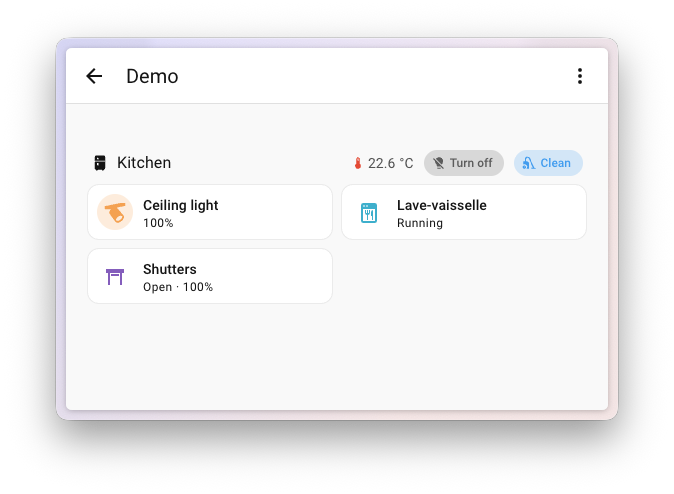Click the Running status under Lave-vaisselle

(x=420, y=223)
